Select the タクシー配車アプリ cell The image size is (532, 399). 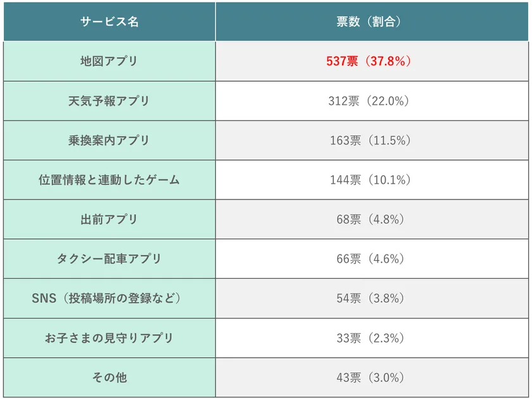point(109,259)
